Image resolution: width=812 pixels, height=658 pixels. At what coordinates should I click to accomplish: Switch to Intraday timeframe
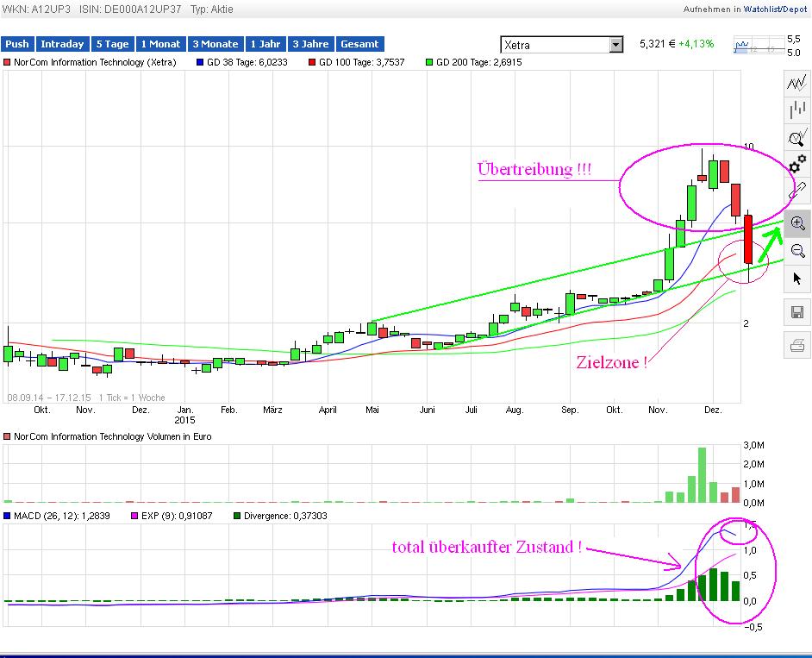point(62,44)
